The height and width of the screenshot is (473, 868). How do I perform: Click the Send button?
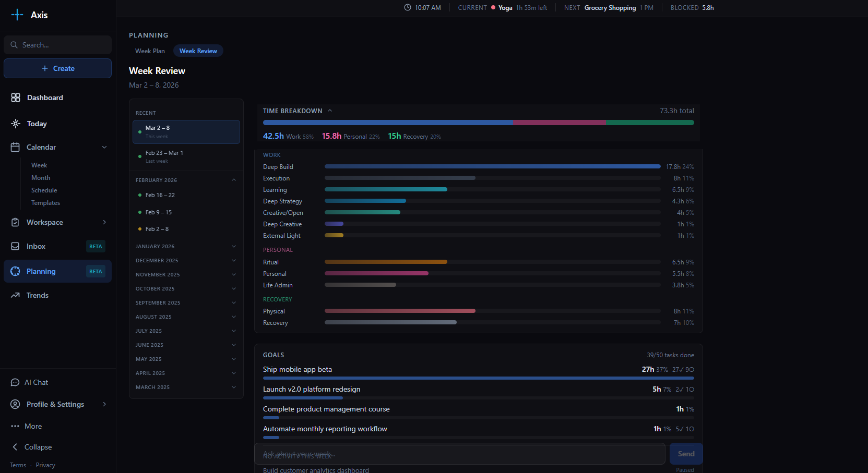(686, 454)
